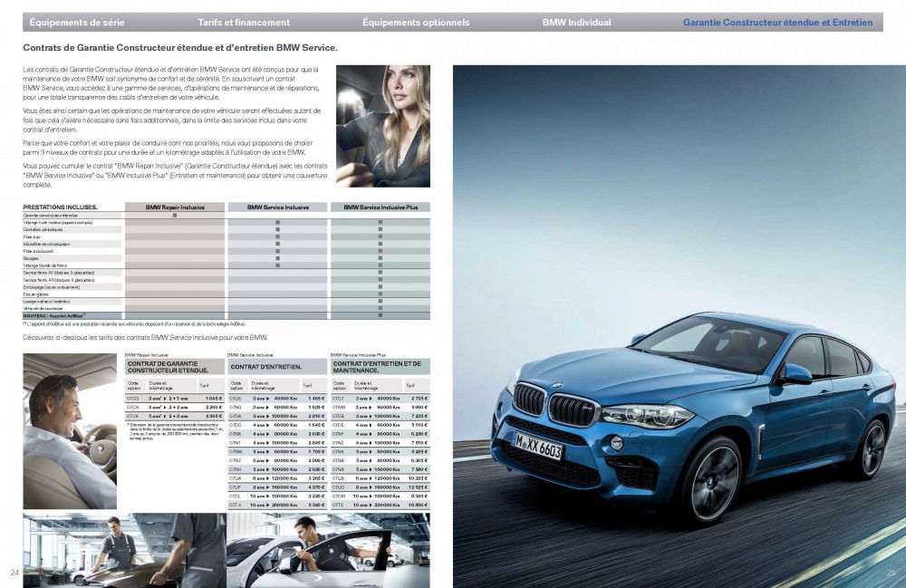The height and width of the screenshot is (588, 906).
Task: Click option code 07DM
Action: 339,496
